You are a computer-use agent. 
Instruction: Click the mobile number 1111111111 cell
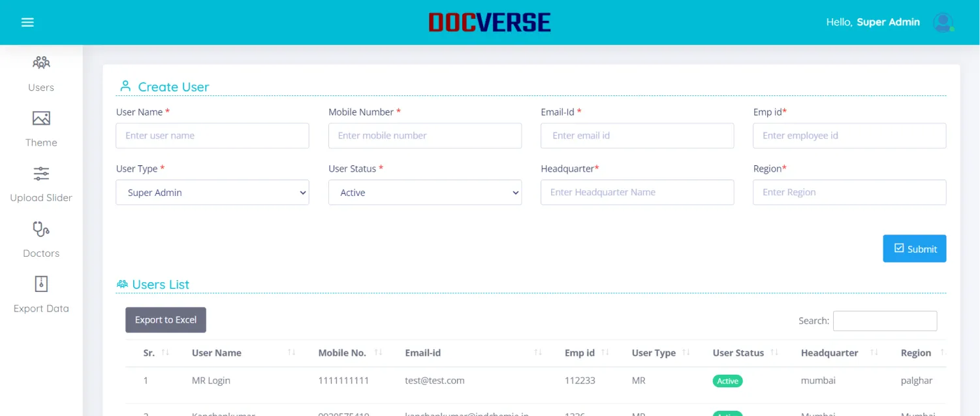pyautogui.click(x=343, y=381)
